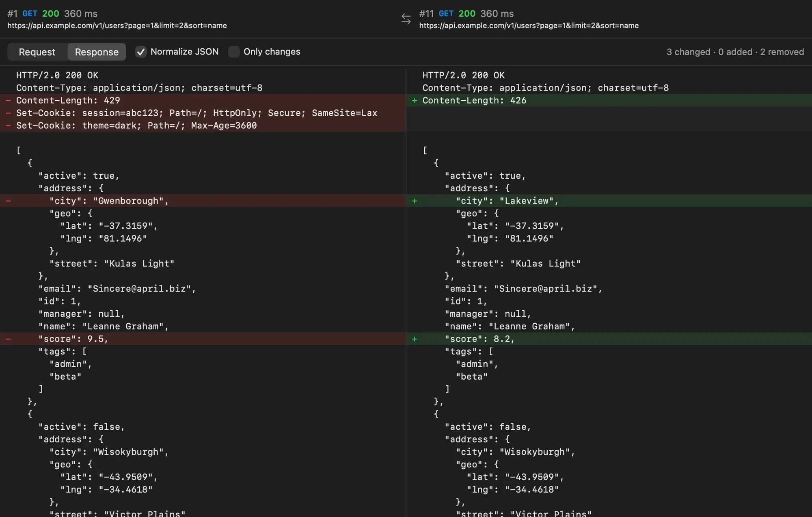812x517 pixels.
Task: Click the removed city 'Gwenborough' line
Action: pos(203,201)
